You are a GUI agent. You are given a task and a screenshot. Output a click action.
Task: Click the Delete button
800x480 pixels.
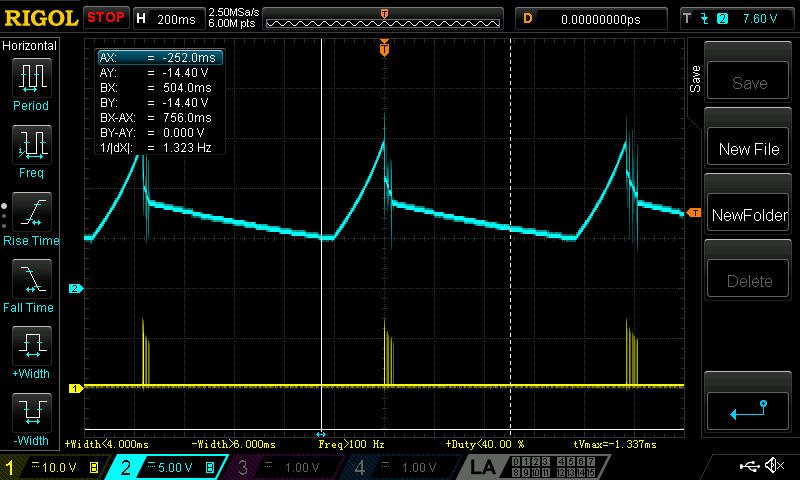click(x=748, y=279)
